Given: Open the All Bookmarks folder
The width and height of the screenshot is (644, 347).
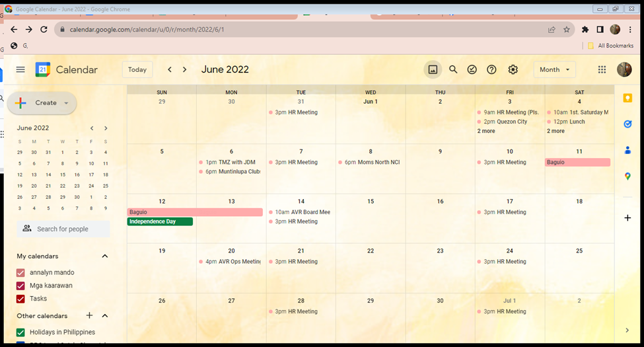Looking at the screenshot, I should [611, 46].
